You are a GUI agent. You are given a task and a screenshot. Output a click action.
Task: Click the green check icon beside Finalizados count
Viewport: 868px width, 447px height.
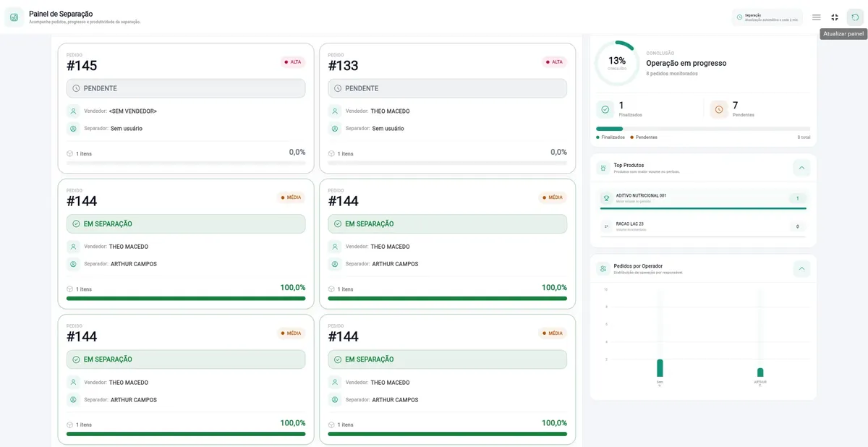[x=605, y=109]
